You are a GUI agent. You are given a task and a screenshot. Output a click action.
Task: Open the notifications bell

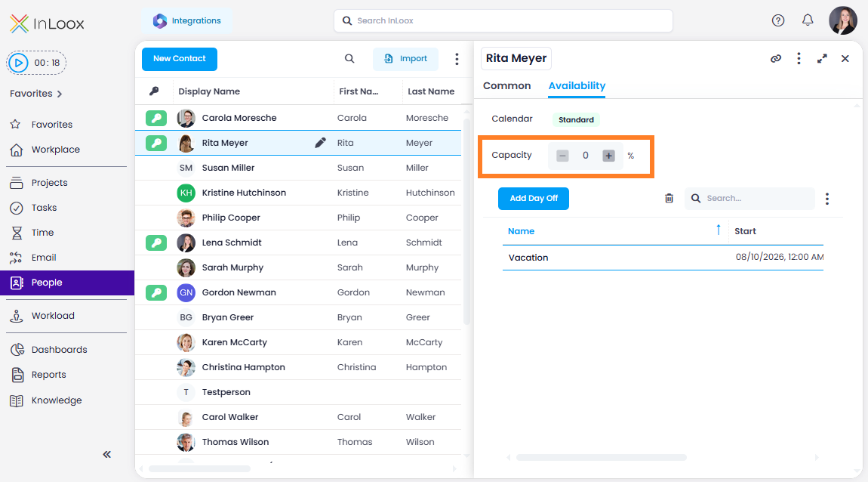click(x=808, y=20)
